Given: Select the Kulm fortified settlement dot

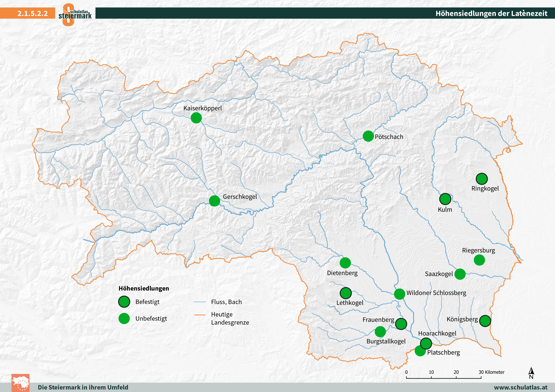Looking at the screenshot, I should pos(445,199).
